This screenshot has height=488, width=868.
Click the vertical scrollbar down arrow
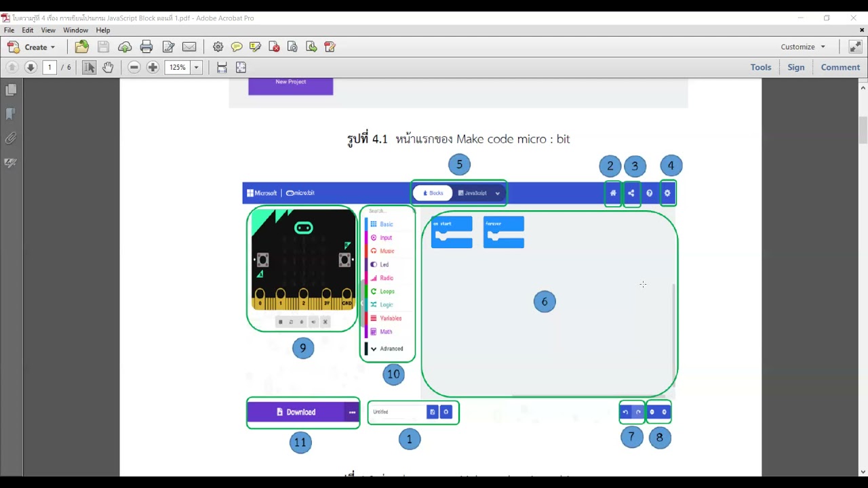click(x=863, y=472)
